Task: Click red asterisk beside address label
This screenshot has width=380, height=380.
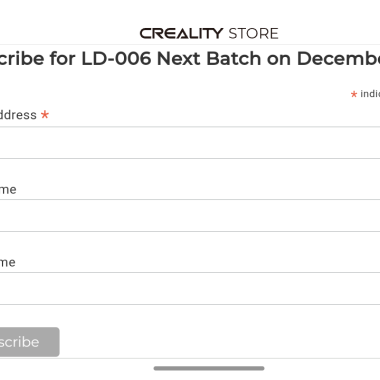Action: 45,115
